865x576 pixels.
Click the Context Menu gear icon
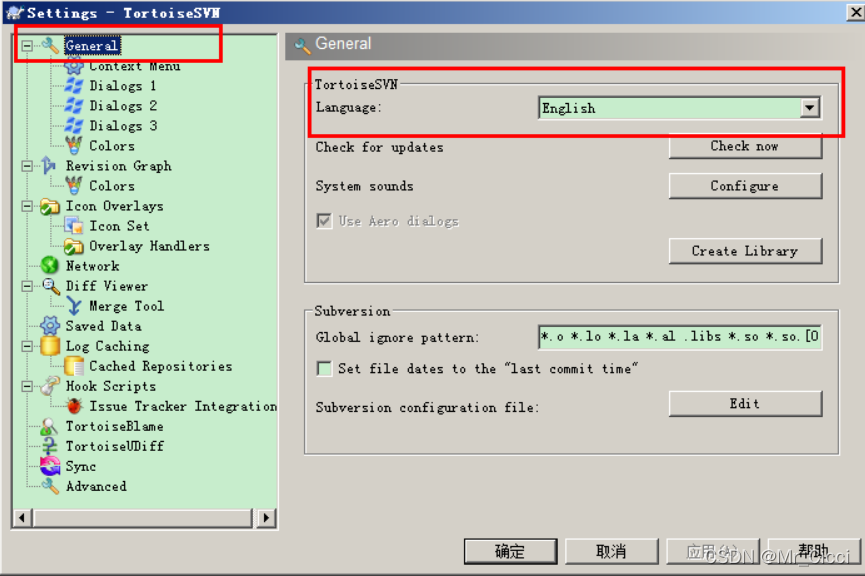[x=73, y=66]
